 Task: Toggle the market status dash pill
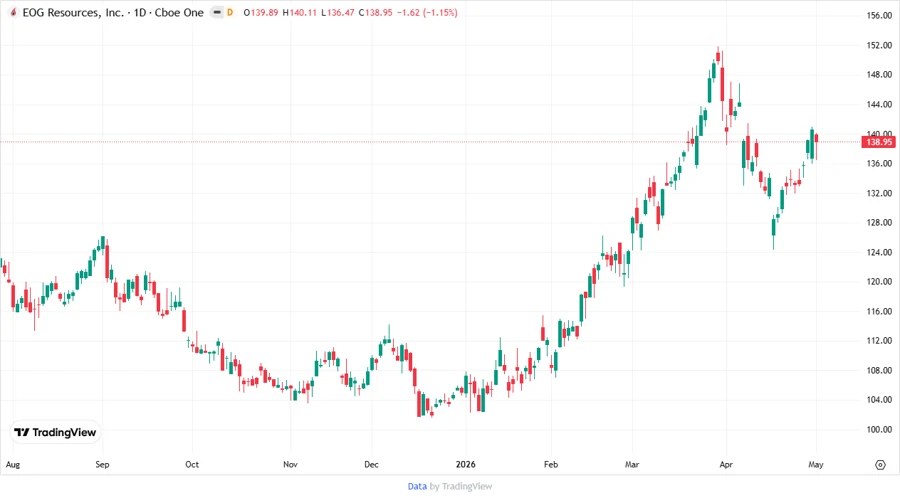tap(217, 13)
